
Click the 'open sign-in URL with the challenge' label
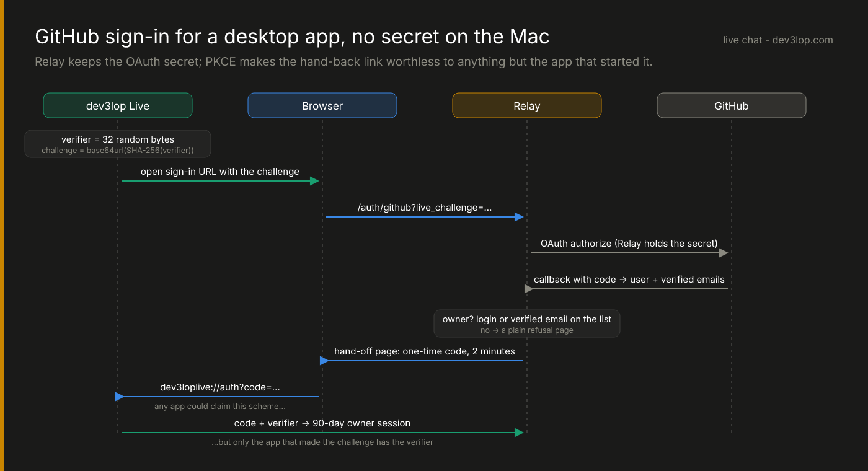[x=220, y=172]
